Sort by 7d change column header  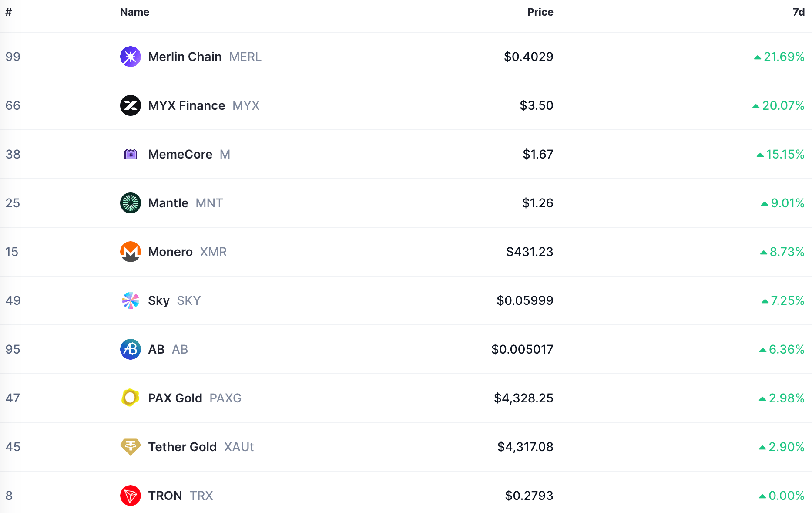pos(798,12)
